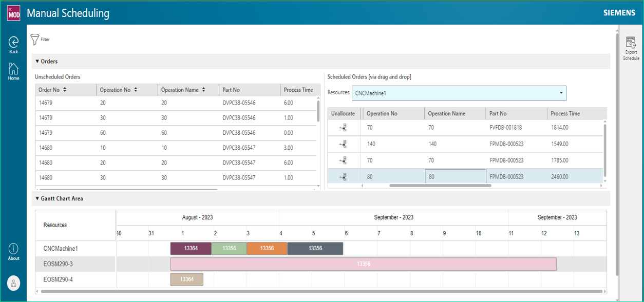The width and height of the screenshot is (644, 302).
Task: Select the EOSM290-3 resource row
Action: 75,264
